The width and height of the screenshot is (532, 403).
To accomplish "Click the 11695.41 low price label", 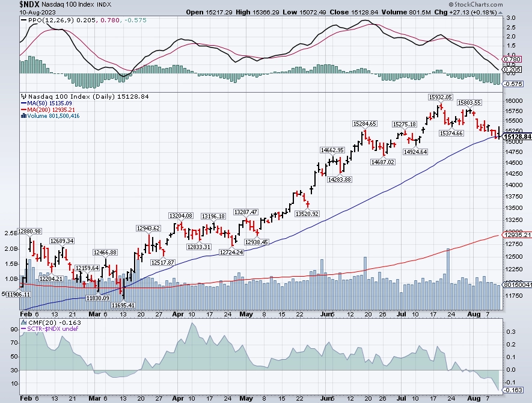I will coord(123,305).
